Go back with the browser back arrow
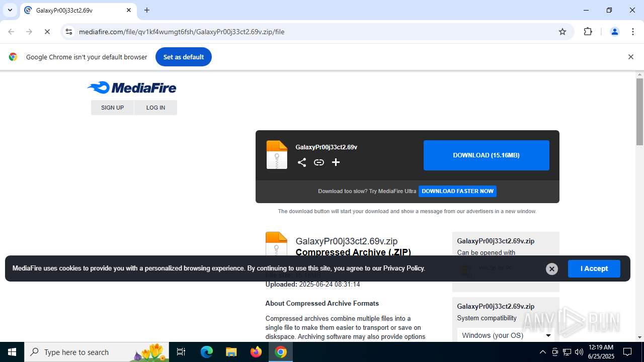 11,32
